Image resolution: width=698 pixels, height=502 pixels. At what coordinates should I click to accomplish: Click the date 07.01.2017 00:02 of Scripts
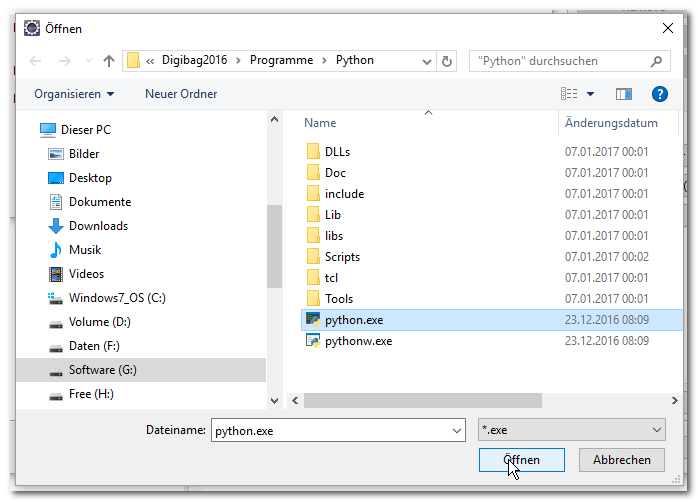pos(607,257)
